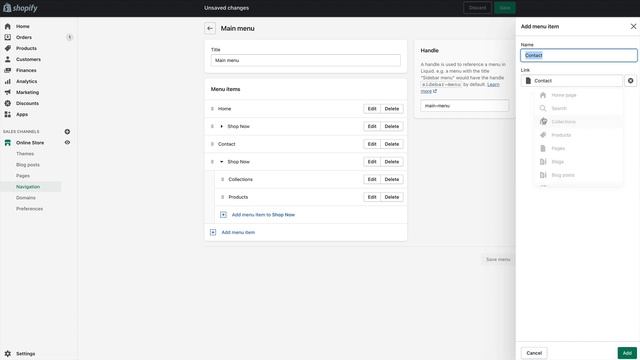Edit the Contact menu item
Screen dimensions: 640x360
click(x=372, y=144)
